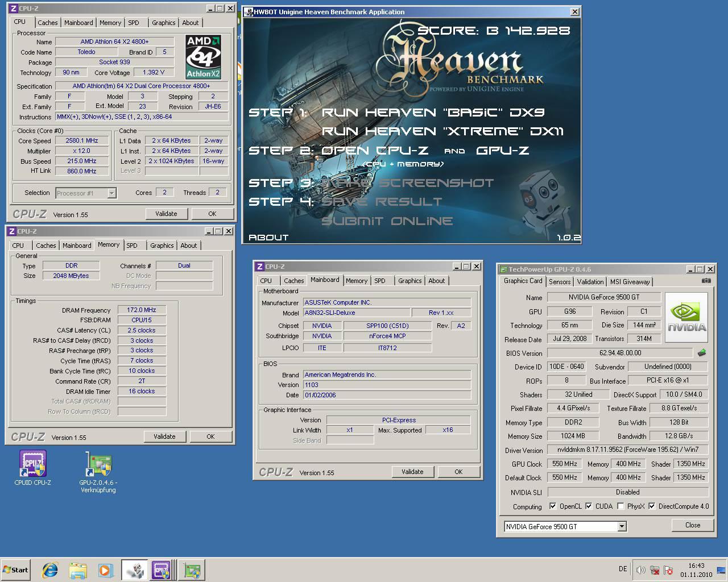
Task: Click the DRAM Frequency 172.0 MHz field
Action: (x=142, y=310)
